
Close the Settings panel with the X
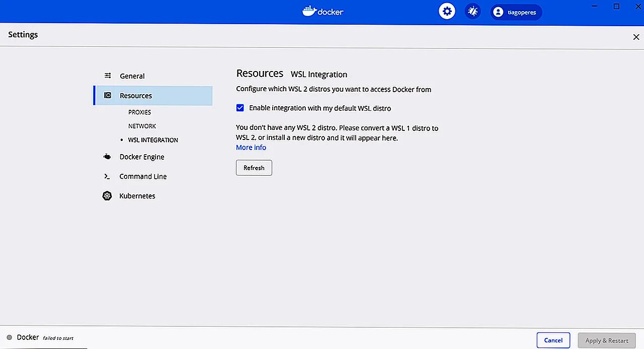coord(636,37)
